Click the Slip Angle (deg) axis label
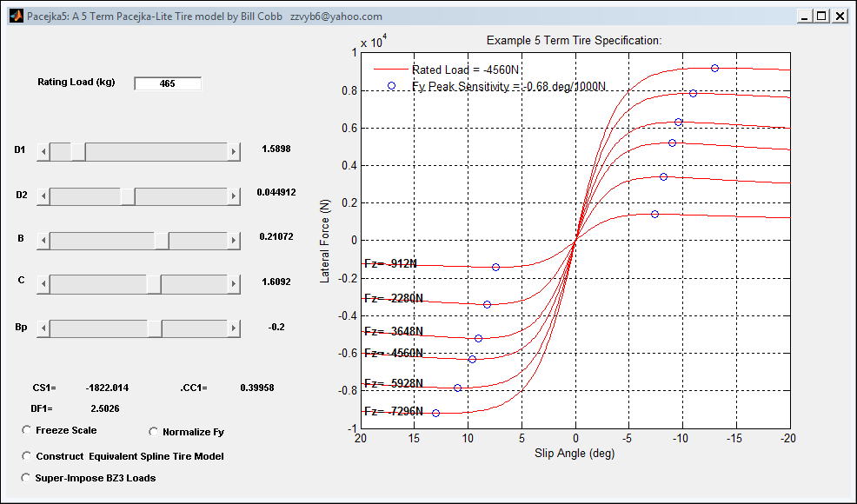This screenshot has width=857, height=504. (575, 453)
